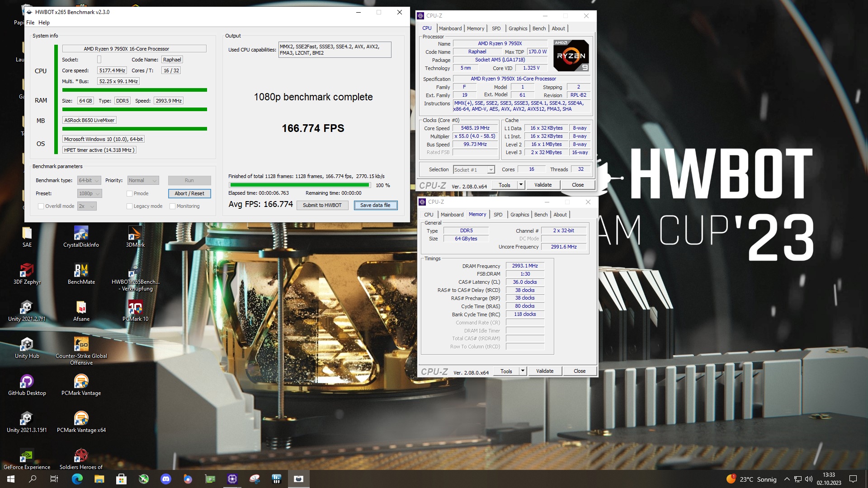Click the Used CPU capabilities text box
Viewport: 868px width, 488px height.
335,50
